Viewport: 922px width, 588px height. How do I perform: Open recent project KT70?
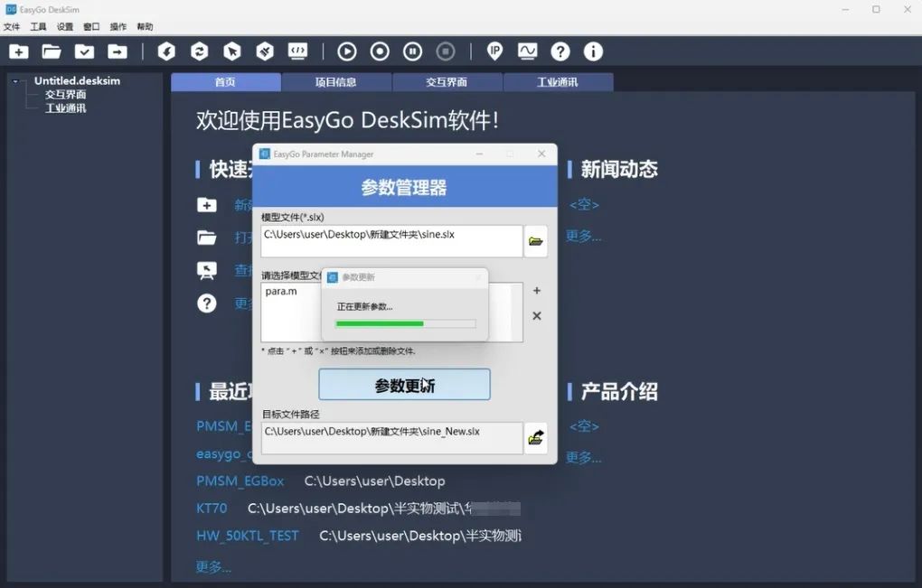click(x=212, y=509)
